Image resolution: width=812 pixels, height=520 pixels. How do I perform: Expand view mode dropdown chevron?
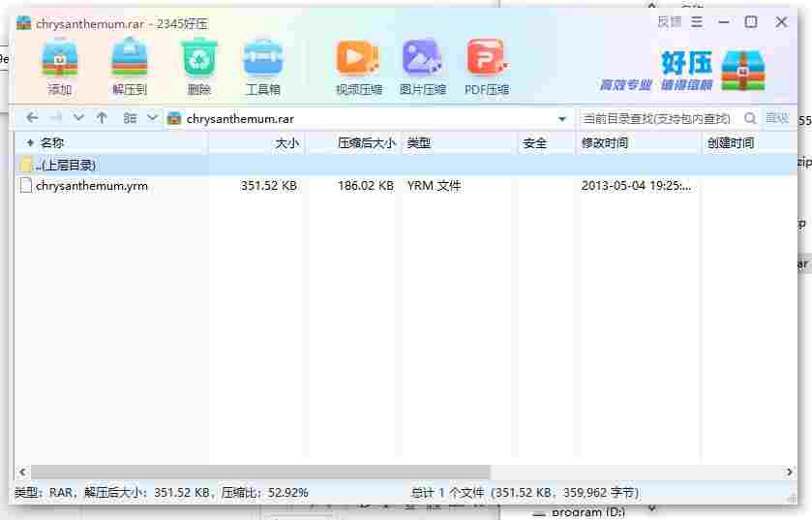pyautogui.click(x=152, y=118)
